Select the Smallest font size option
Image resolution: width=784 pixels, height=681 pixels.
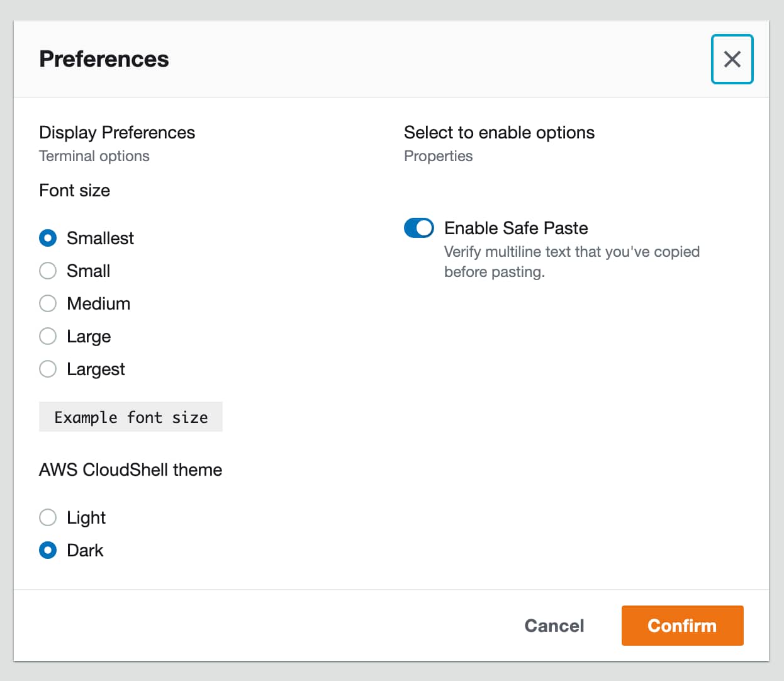pyautogui.click(x=48, y=238)
